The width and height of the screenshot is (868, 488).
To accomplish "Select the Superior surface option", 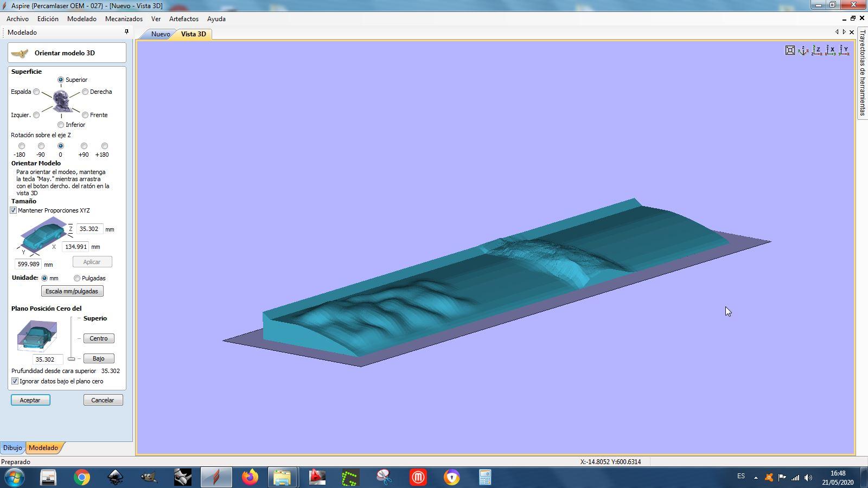I will click(61, 80).
